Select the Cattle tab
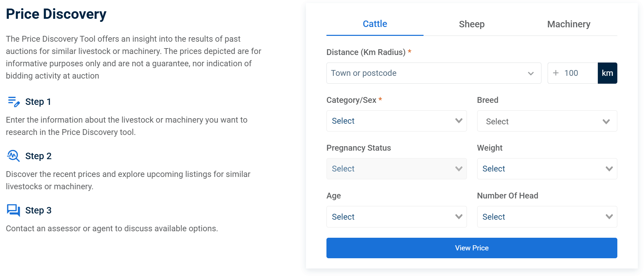The height and width of the screenshot is (276, 644). (x=375, y=24)
